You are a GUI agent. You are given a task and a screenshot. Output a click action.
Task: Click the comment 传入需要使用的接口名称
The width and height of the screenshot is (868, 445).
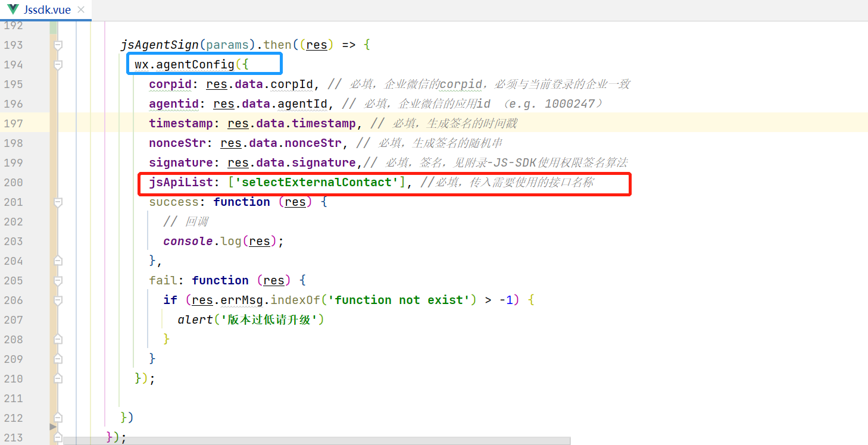(507, 182)
